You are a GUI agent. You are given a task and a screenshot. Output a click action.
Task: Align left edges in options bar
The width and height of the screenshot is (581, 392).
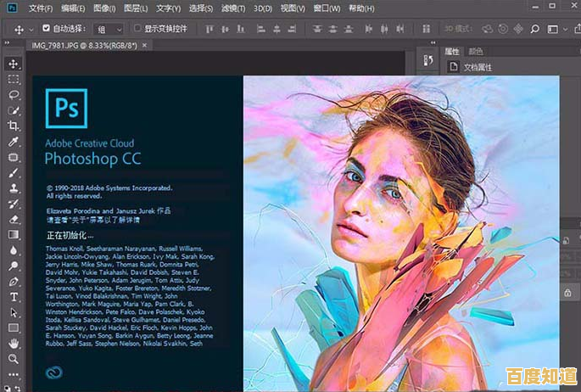coord(261,29)
